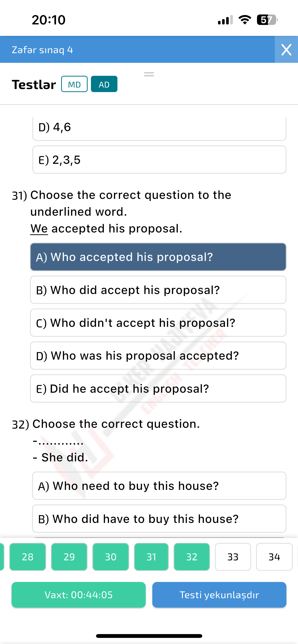Viewport: 298px width, 644px height.
Task: Jump to unanswered question 33
Action: point(233,557)
